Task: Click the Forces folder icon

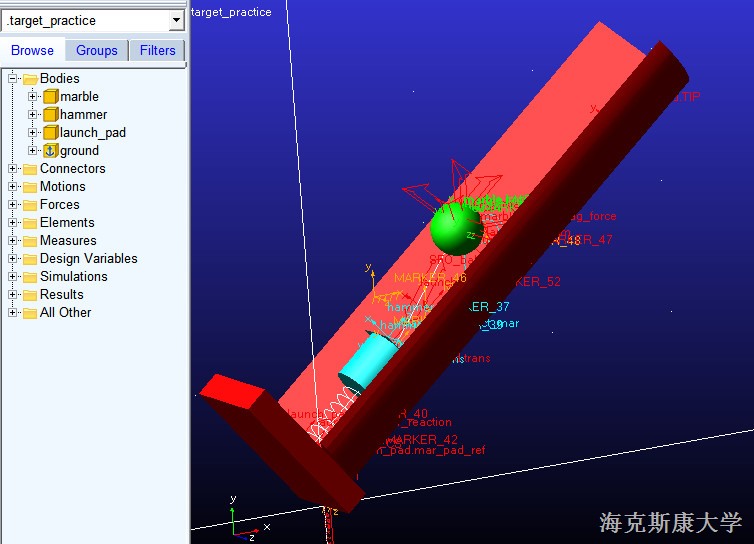Action: tap(29, 205)
